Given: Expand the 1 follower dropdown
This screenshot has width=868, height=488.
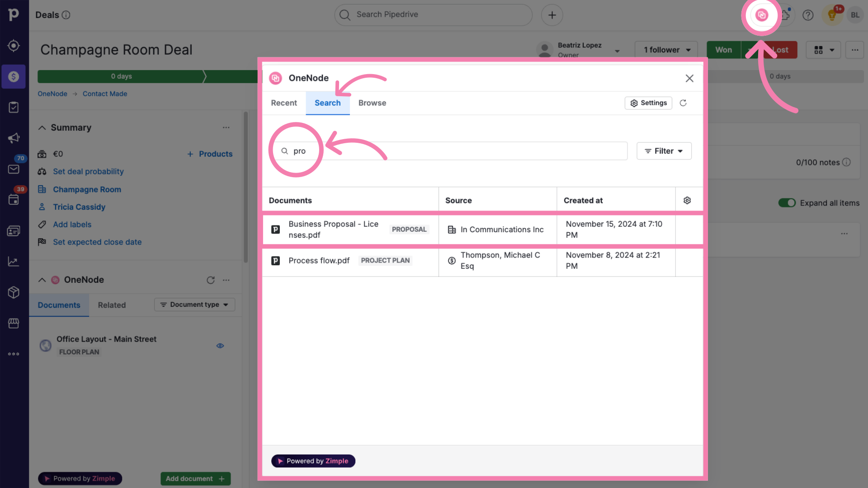Looking at the screenshot, I should (x=666, y=50).
